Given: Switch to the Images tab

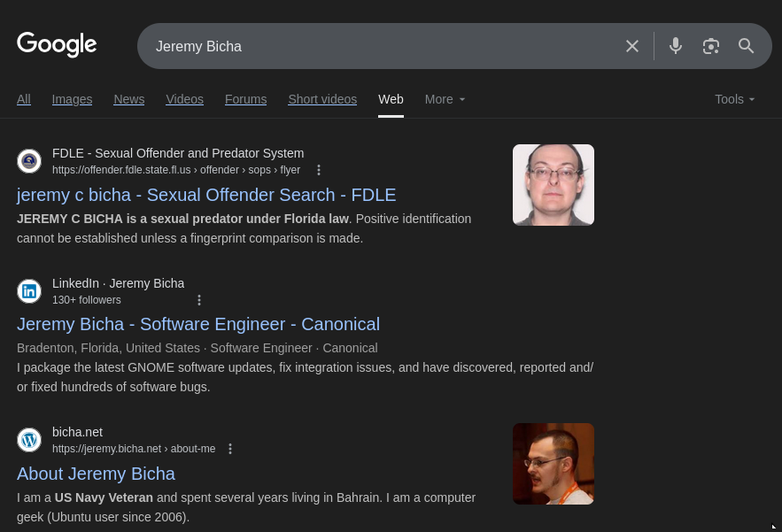Looking at the screenshot, I should point(72,99).
